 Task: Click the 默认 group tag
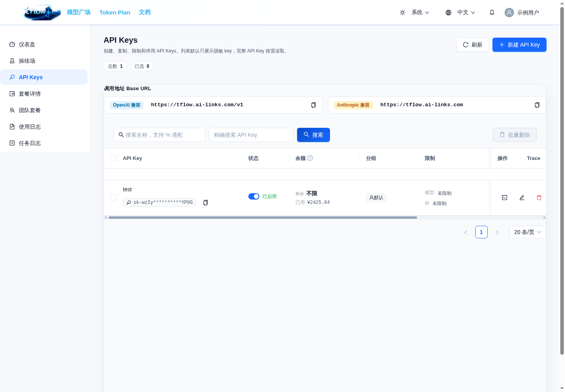coord(376,198)
